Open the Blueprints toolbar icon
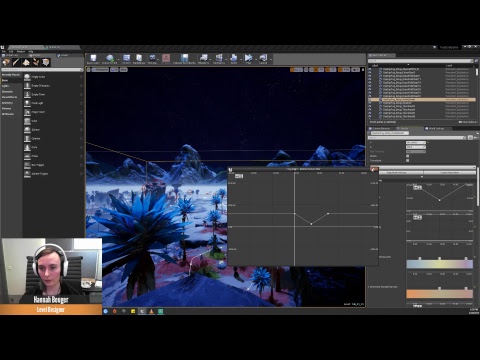This screenshot has width=480, height=360. pyautogui.click(x=204, y=58)
